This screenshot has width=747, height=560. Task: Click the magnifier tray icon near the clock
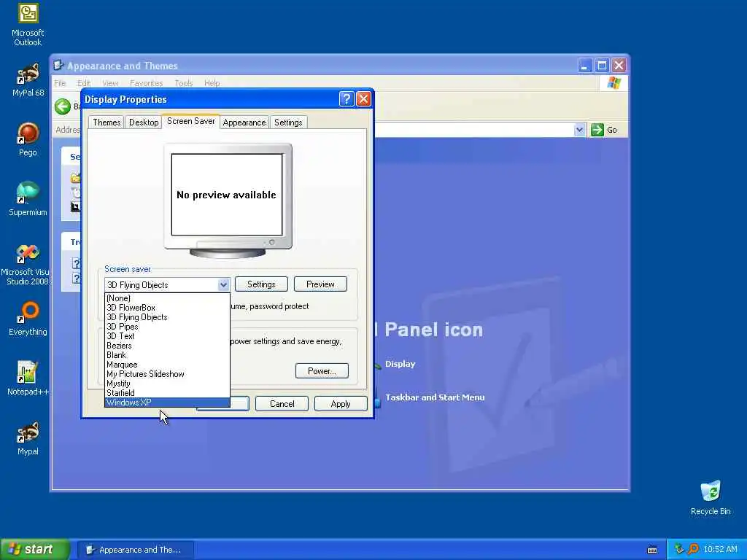pos(693,549)
